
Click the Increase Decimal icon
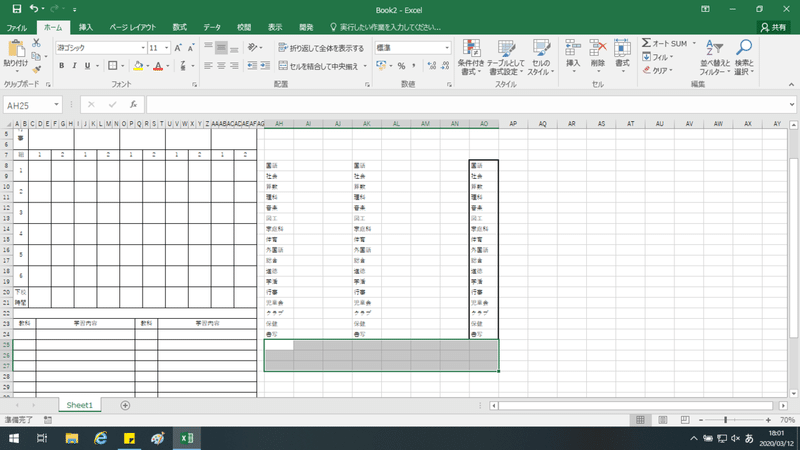tap(432, 66)
